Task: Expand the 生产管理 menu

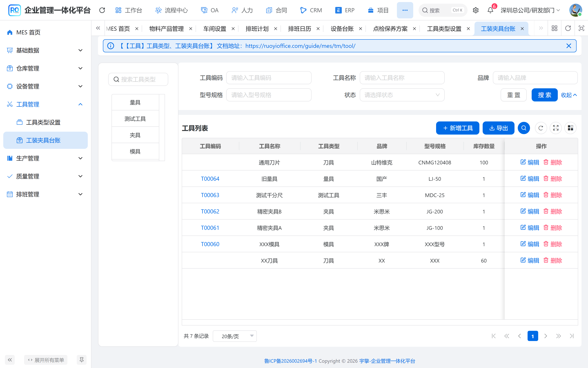Action: click(46, 158)
